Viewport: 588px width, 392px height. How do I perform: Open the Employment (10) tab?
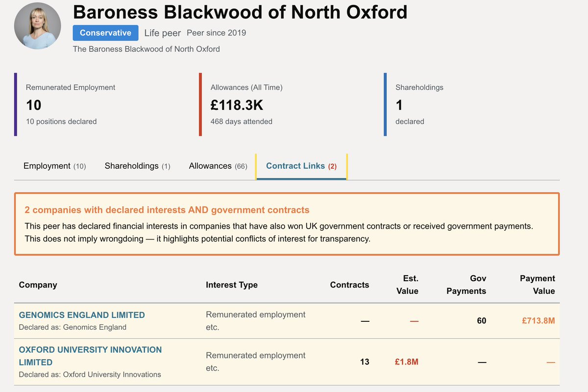(x=54, y=166)
